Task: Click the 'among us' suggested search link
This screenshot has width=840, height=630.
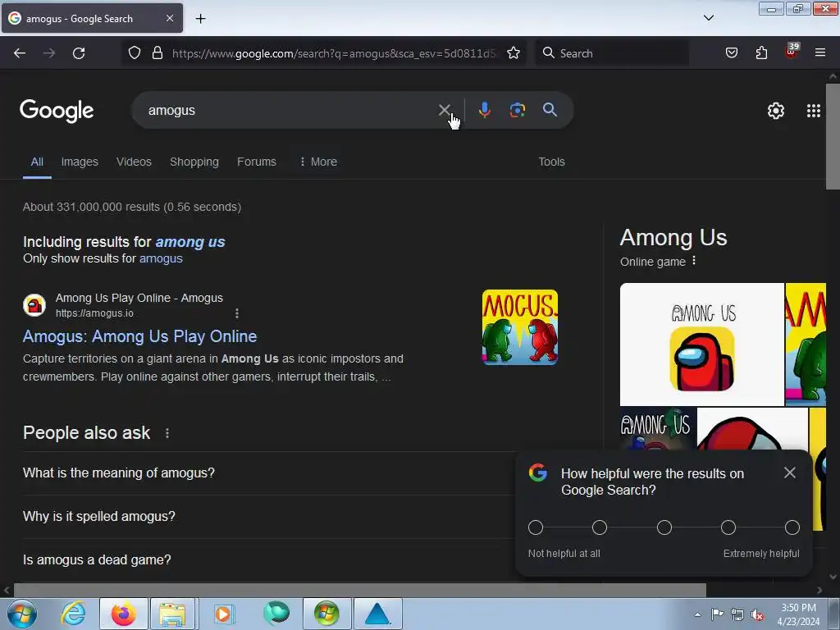Action: click(x=190, y=242)
